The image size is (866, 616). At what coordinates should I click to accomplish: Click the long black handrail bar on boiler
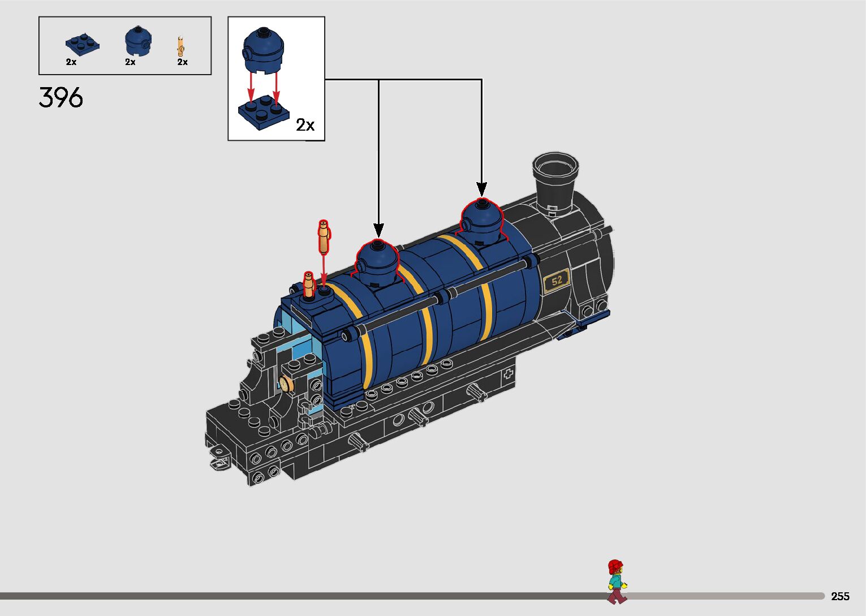pyautogui.click(x=441, y=298)
